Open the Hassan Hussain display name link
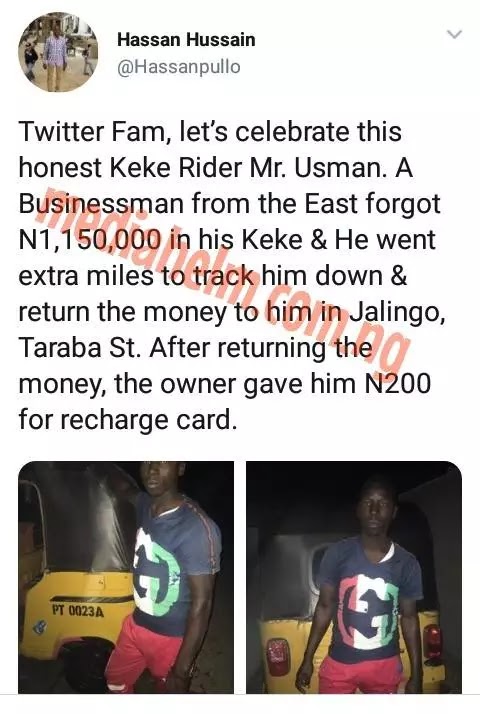This screenshot has height=714, width=480. click(x=186, y=40)
